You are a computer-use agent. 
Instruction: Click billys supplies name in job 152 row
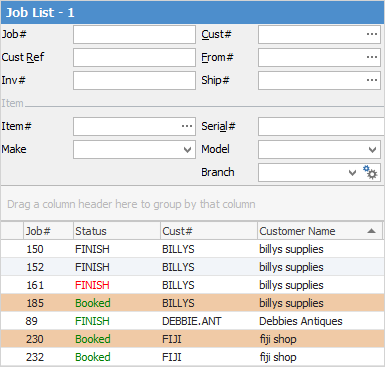pyautogui.click(x=291, y=267)
